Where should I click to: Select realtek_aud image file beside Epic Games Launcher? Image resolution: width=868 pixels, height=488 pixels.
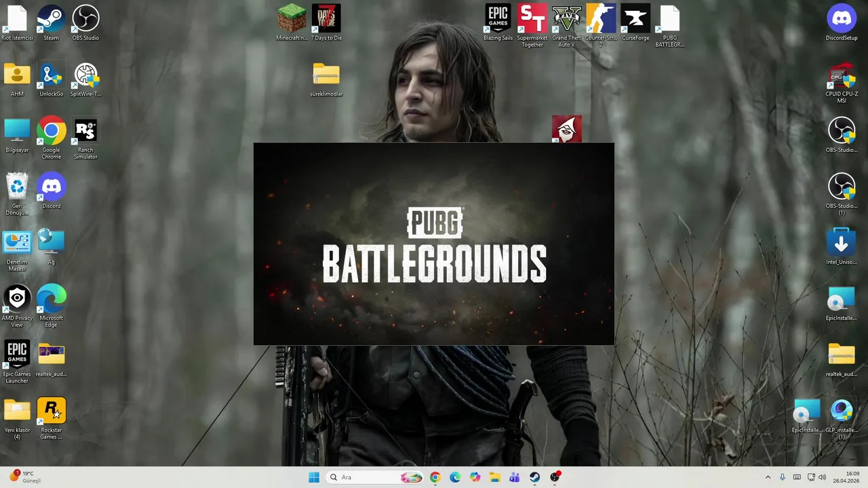[51, 359]
